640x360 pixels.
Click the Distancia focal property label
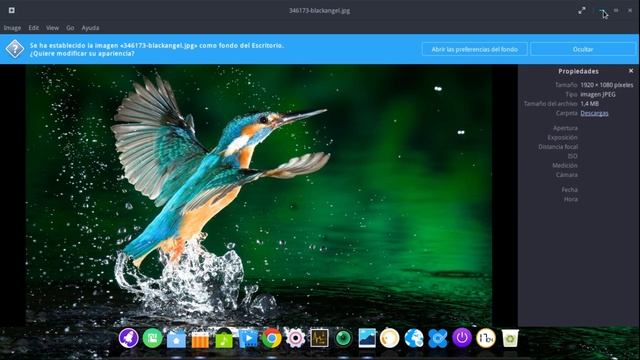click(x=558, y=147)
